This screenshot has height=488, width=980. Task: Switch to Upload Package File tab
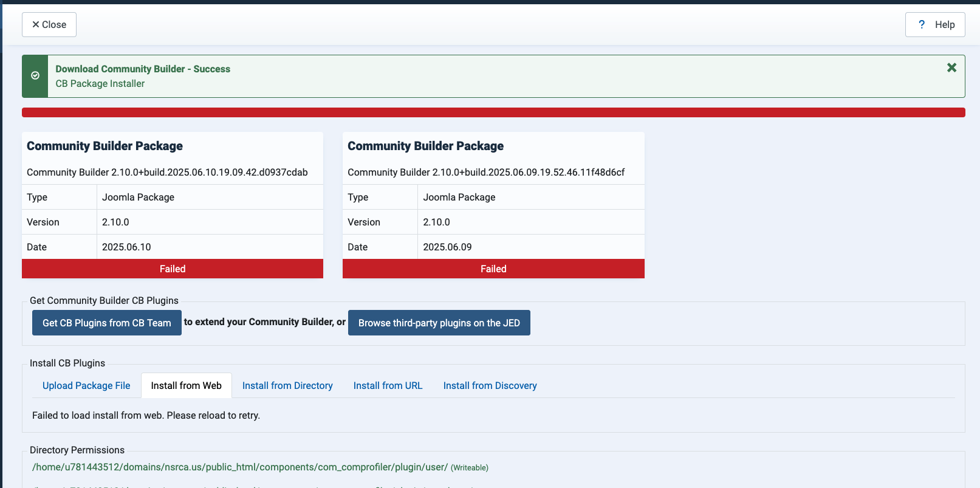click(x=86, y=386)
